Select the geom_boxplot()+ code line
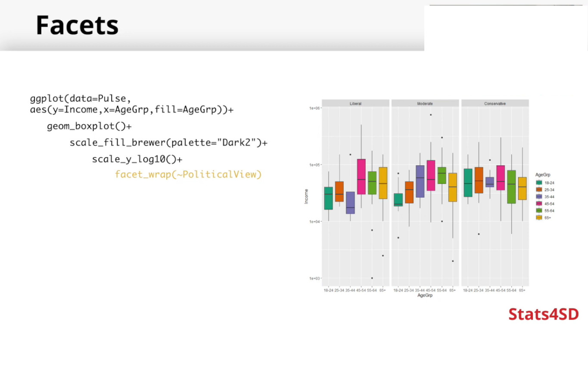This screenshot has width=588, height=392. pyautogui.click(x=89, y=126)
